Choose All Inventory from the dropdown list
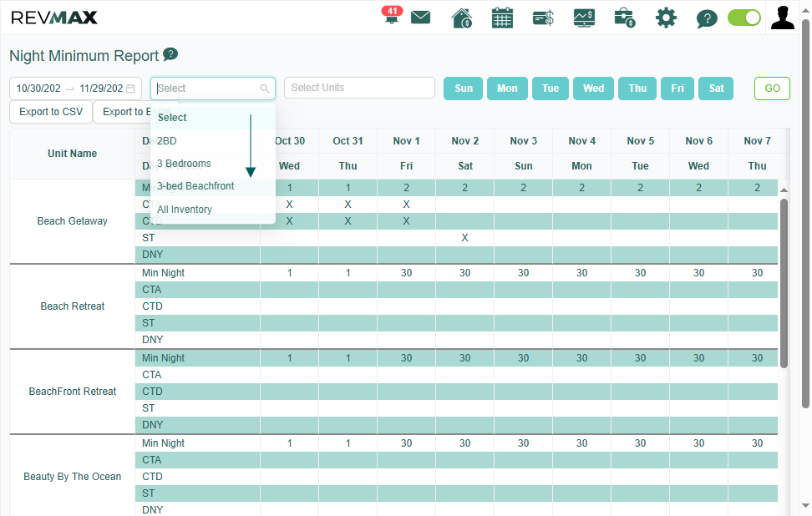This screenshot has width=812, height=516. tap(213, 209)
